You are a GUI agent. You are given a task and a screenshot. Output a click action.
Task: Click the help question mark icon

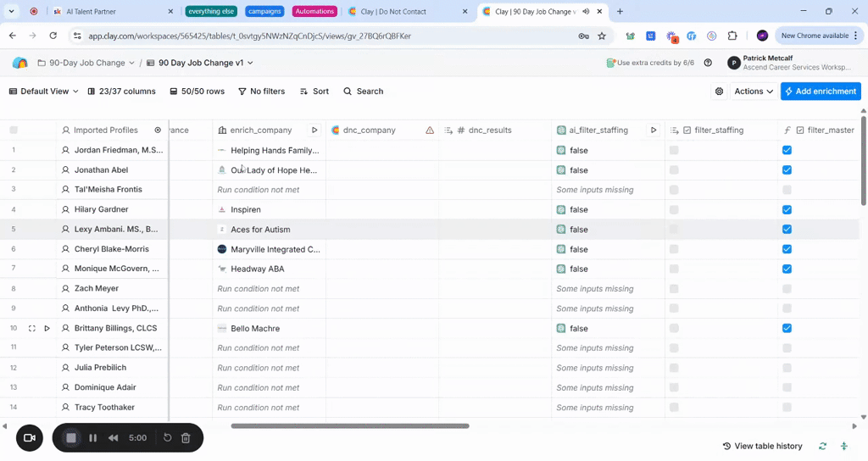click(708, 63)
